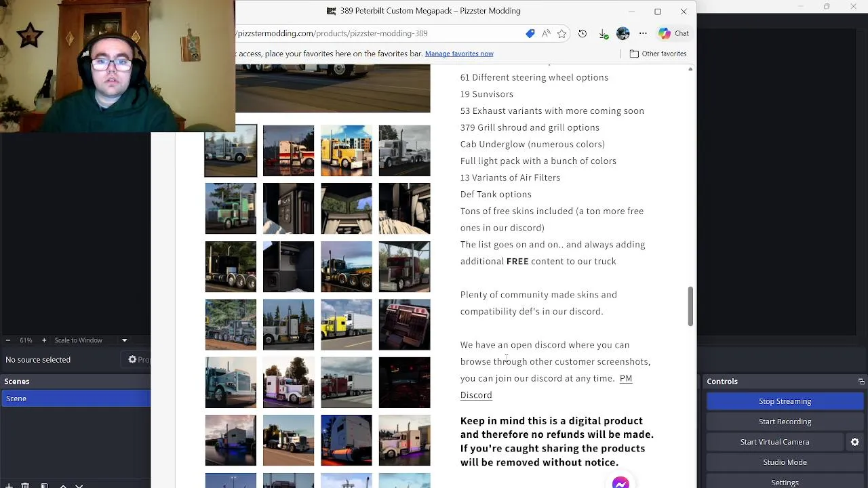Select the red and cream truck thumbnail
Screen dimensions: 868x488
pyautogui.click(x=288, y=150)
